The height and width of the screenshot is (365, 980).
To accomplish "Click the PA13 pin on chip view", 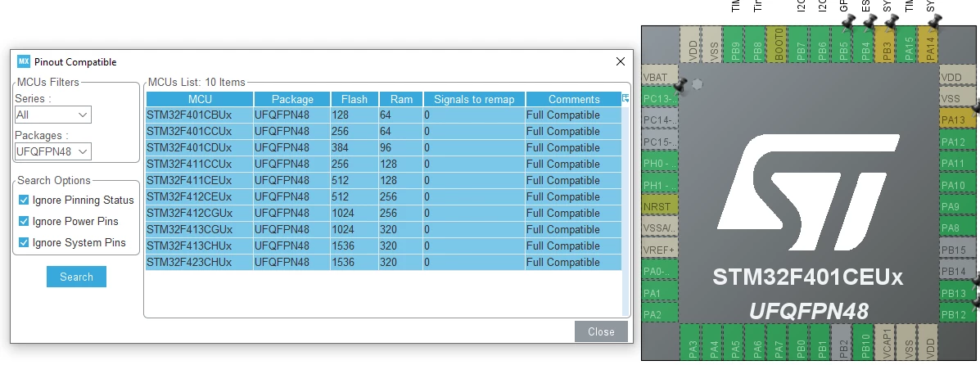I will [958, 120].
